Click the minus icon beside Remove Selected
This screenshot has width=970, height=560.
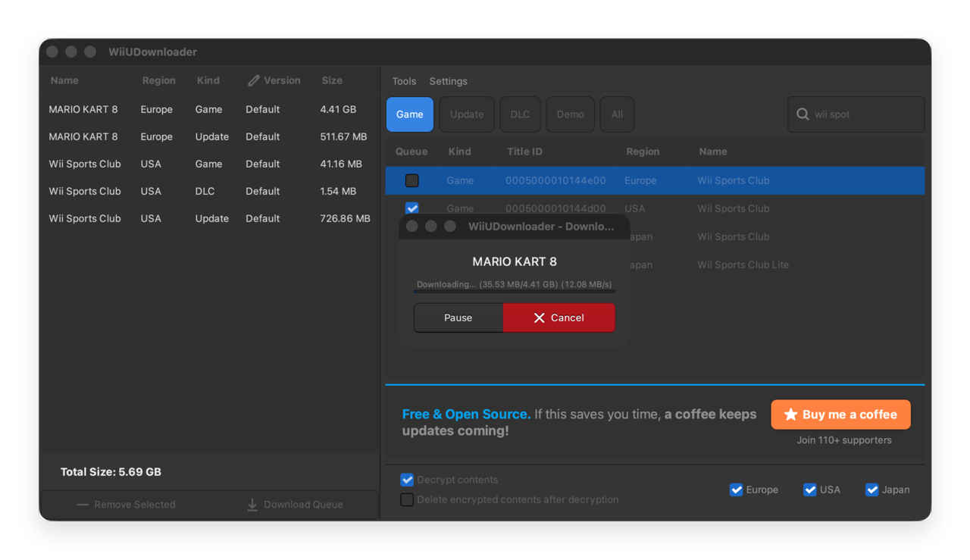(x=83, y=505)
